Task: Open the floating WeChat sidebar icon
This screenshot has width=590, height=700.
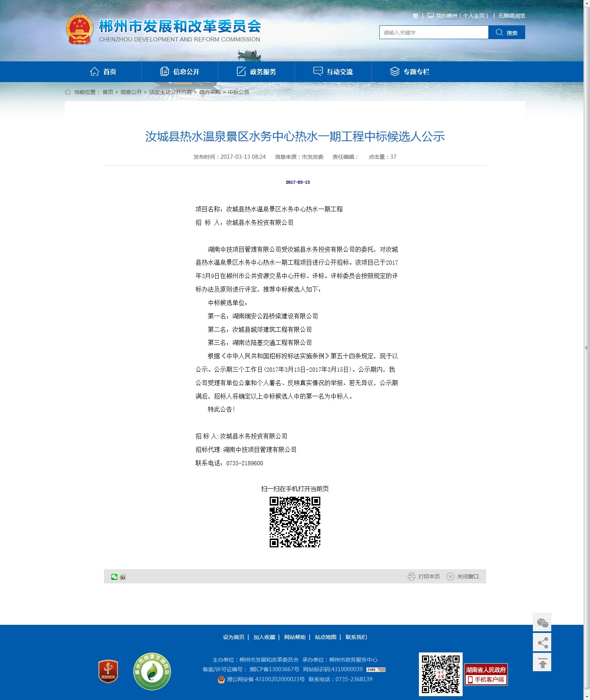Action: (542, 623)
